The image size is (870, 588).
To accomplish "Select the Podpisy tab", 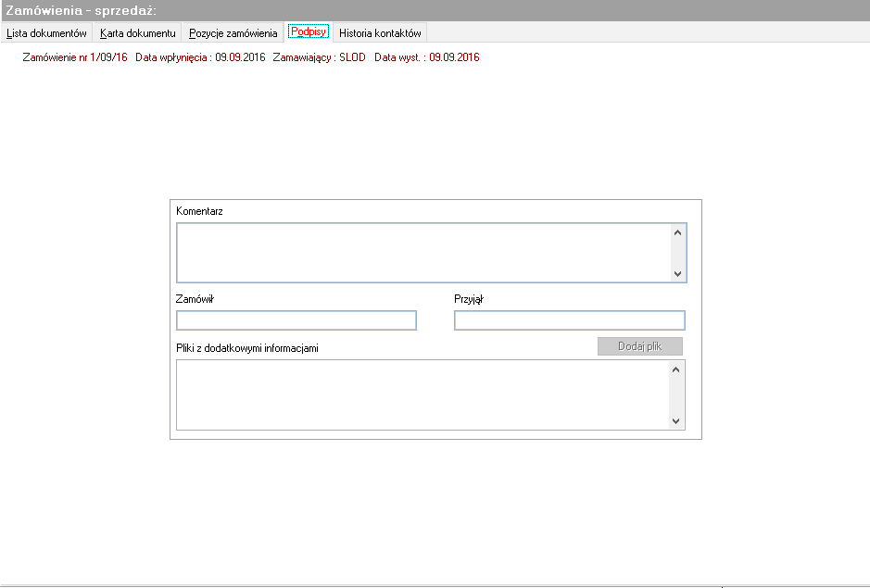I will point(309,31).
